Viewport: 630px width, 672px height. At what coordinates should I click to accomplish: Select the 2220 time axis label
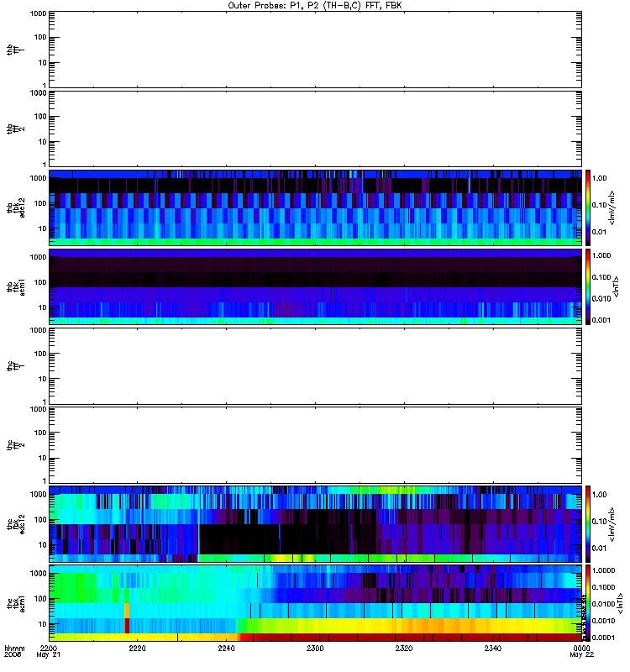138,649
